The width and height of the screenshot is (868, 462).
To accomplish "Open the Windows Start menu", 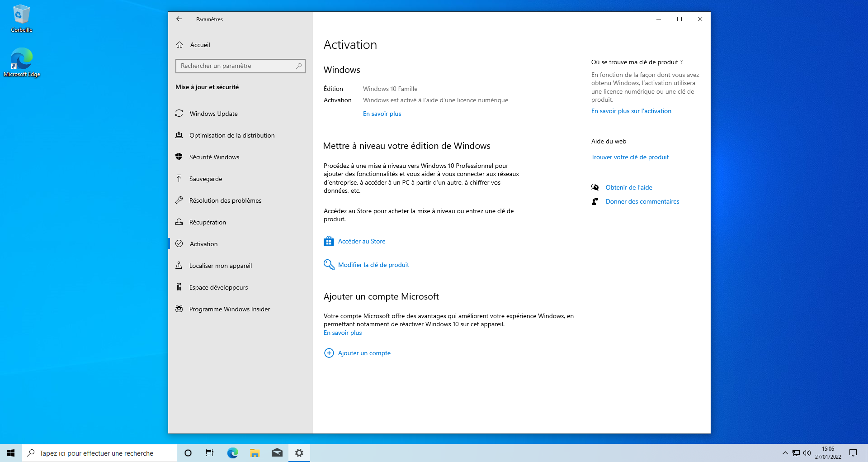I will tap(11, 453).
